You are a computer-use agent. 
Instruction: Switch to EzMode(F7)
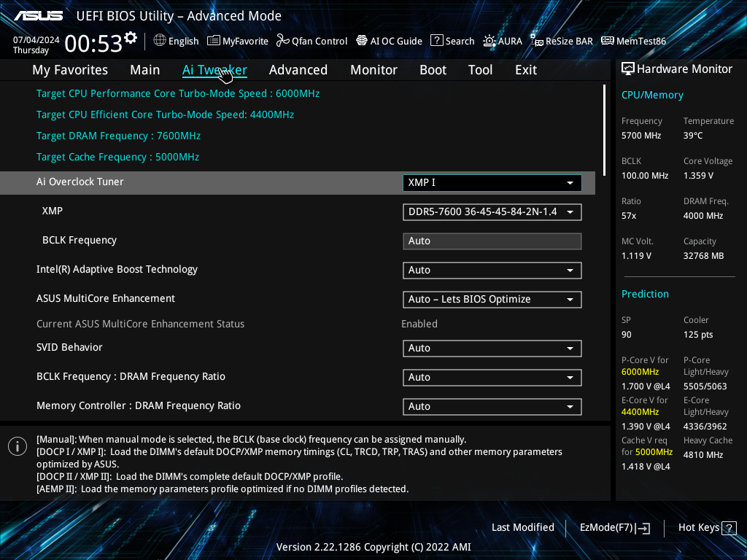pos(614,528)
